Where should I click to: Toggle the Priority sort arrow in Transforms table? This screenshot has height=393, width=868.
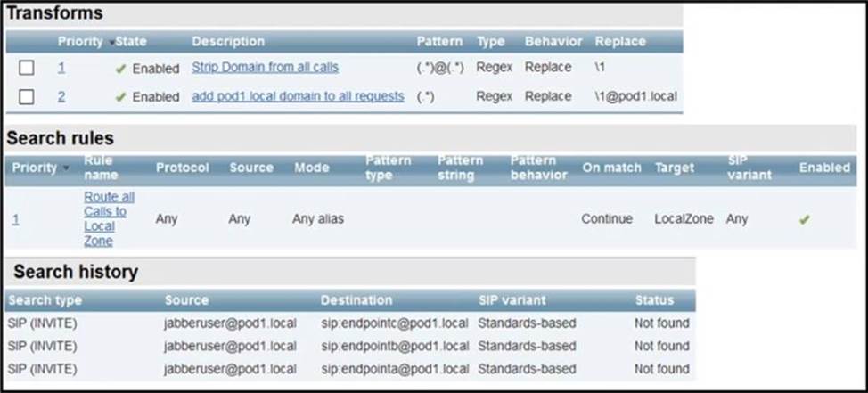(x=111, y=43)
